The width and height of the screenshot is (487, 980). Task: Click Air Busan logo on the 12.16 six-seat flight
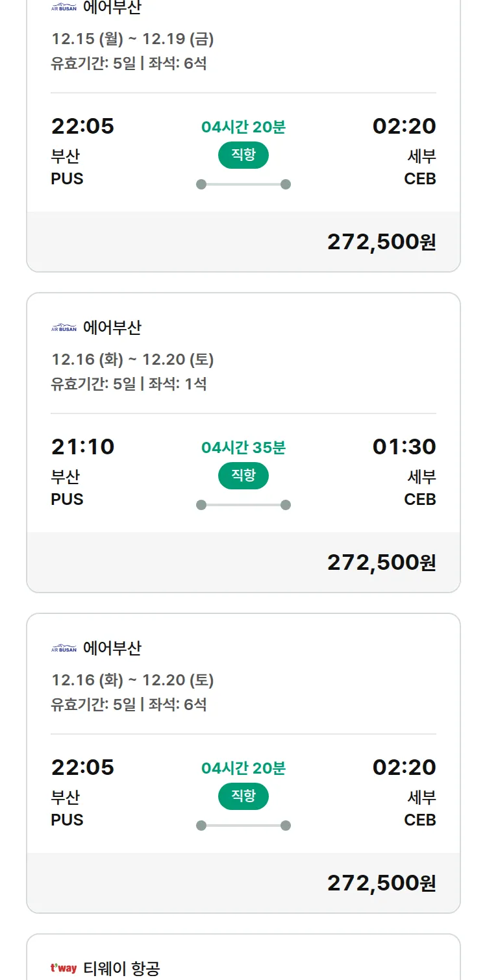64,649
